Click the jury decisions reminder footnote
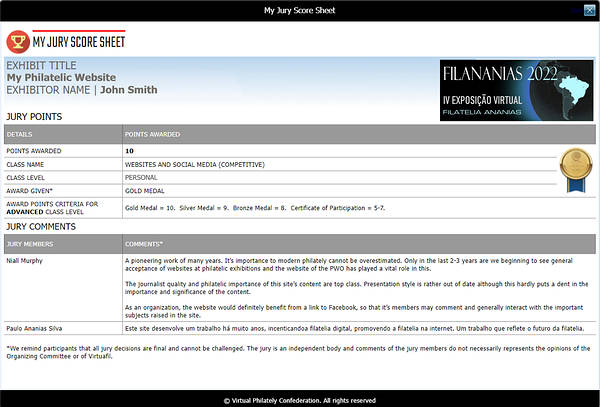600x407 pixels. 298,352
